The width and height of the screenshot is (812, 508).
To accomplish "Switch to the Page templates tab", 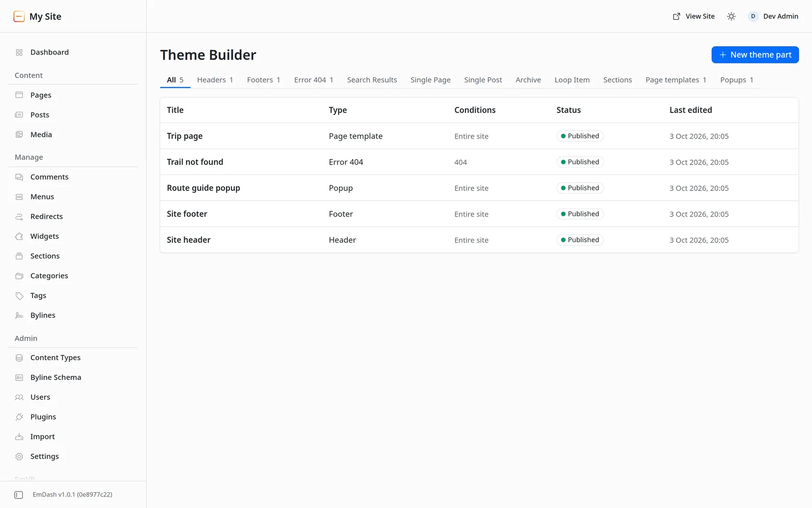I will 676,80.
